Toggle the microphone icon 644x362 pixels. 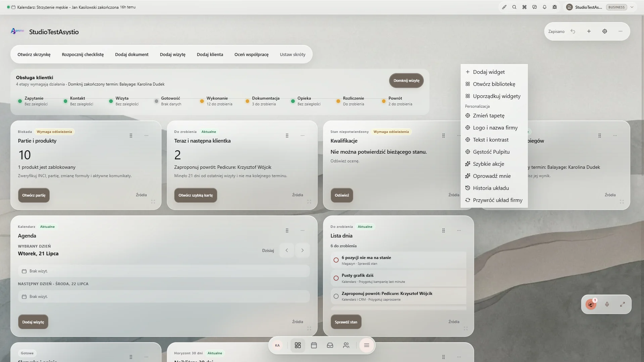coord(607,304)
